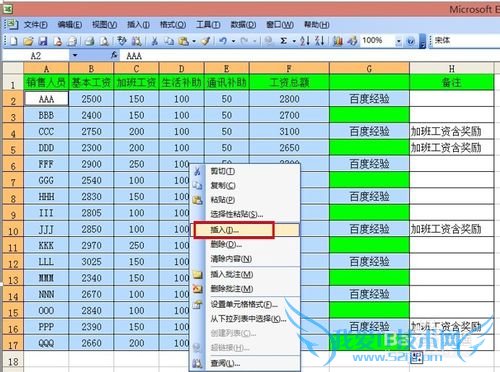Screen dimensions: 500x372
Task: Launch the Chart Wizard icon
Action: [x=337, y=41]
